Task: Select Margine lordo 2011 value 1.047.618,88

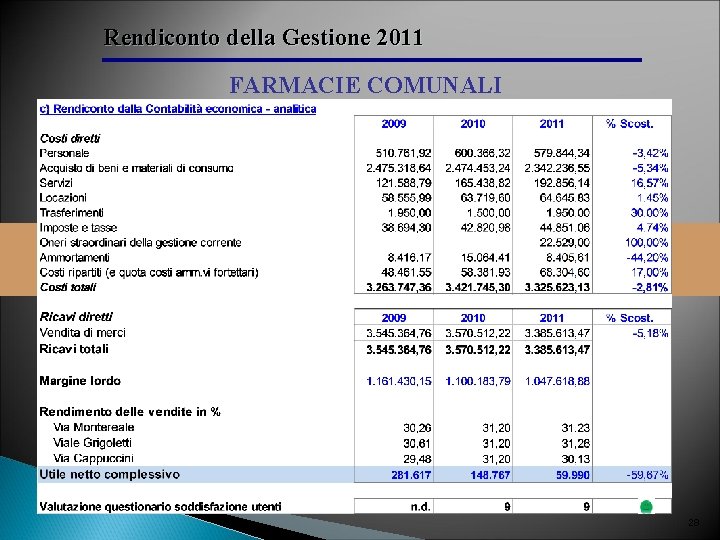Action: click(557, 381)
